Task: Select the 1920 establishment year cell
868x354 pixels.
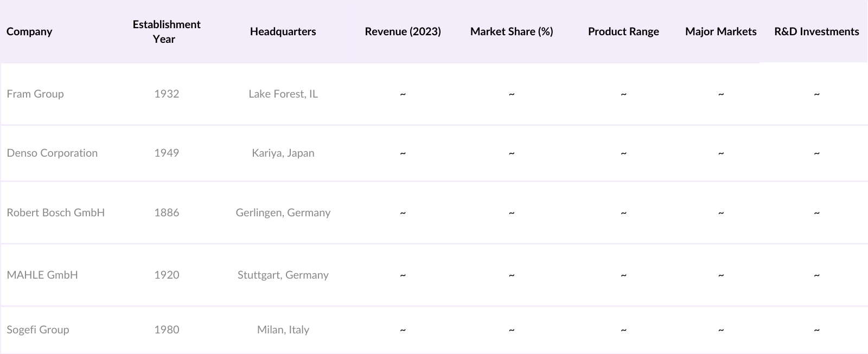Action: tap(167, 275)
